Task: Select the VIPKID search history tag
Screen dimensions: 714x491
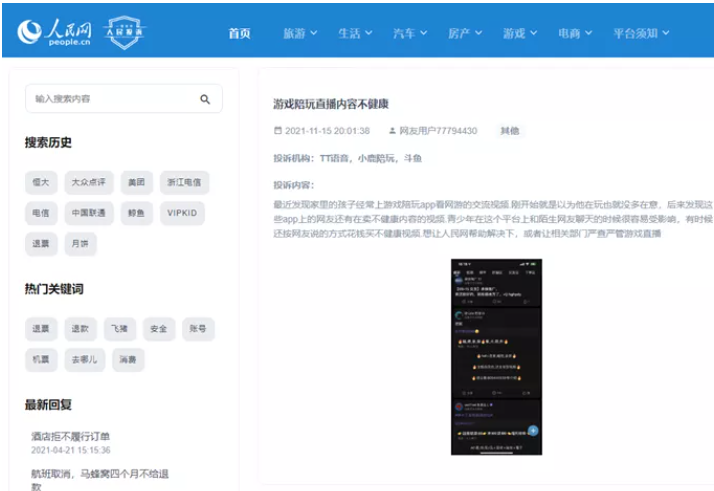Action: [183, 213]
